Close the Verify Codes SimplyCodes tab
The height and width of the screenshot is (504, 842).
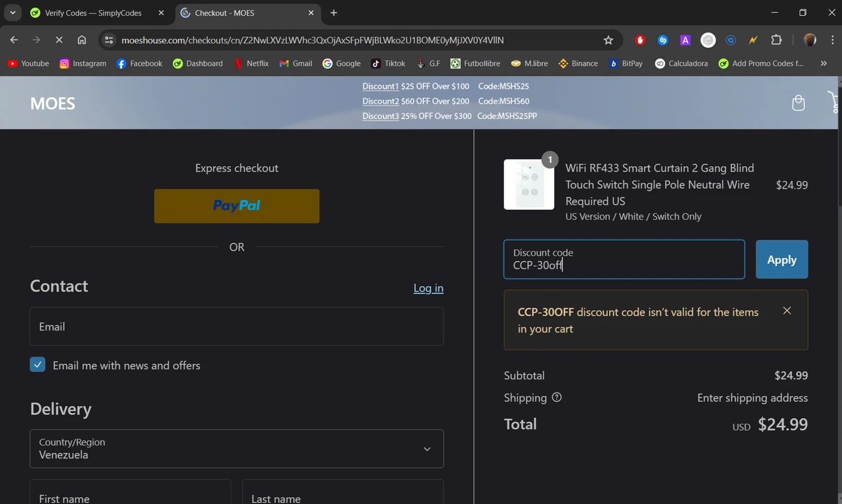161,13
